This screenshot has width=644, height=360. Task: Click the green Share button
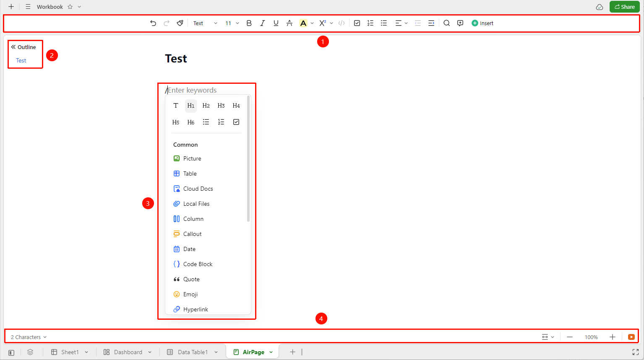pos(624,7)
